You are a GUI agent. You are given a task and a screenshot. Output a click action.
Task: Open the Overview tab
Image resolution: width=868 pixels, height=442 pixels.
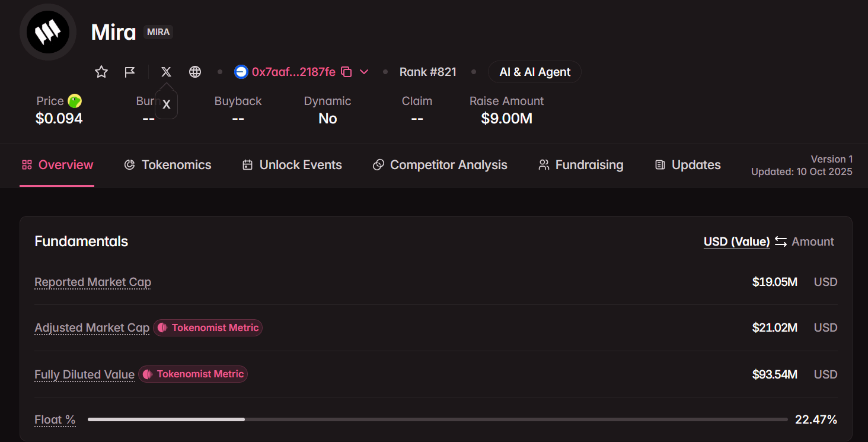pyautogui.click(x=57, y=165)
